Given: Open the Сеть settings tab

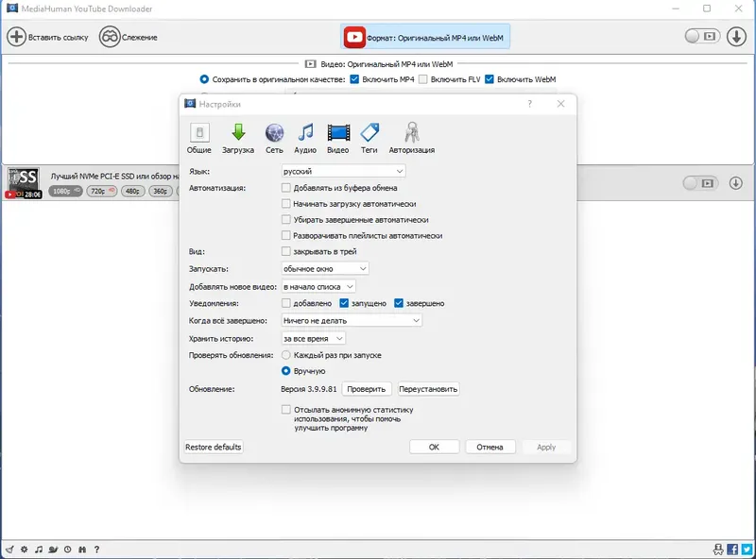Looking at the screenshot, I should 274,138.
